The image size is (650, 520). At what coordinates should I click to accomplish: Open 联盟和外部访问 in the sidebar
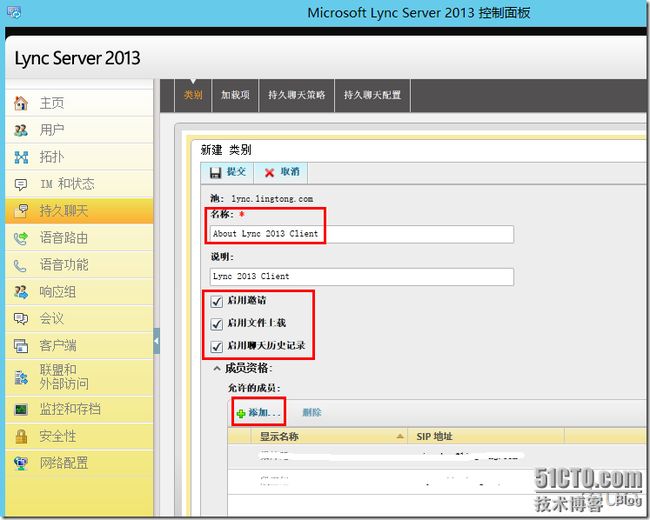coord(79,377)
